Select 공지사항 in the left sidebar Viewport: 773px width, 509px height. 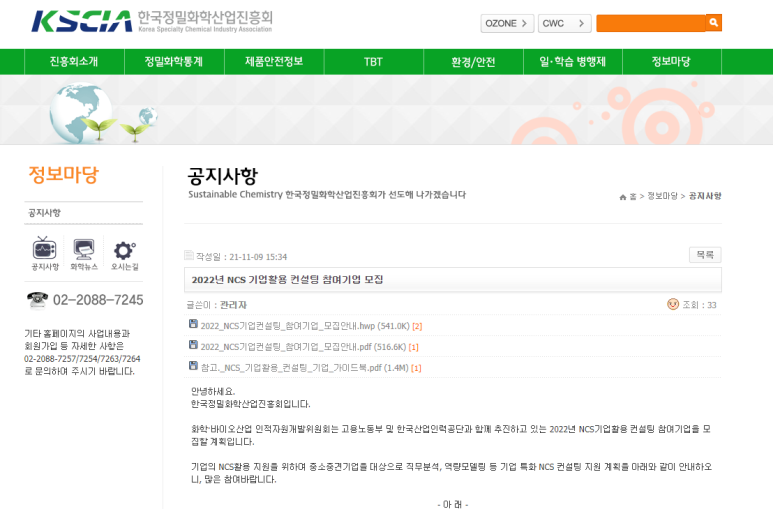coord(44,213)
